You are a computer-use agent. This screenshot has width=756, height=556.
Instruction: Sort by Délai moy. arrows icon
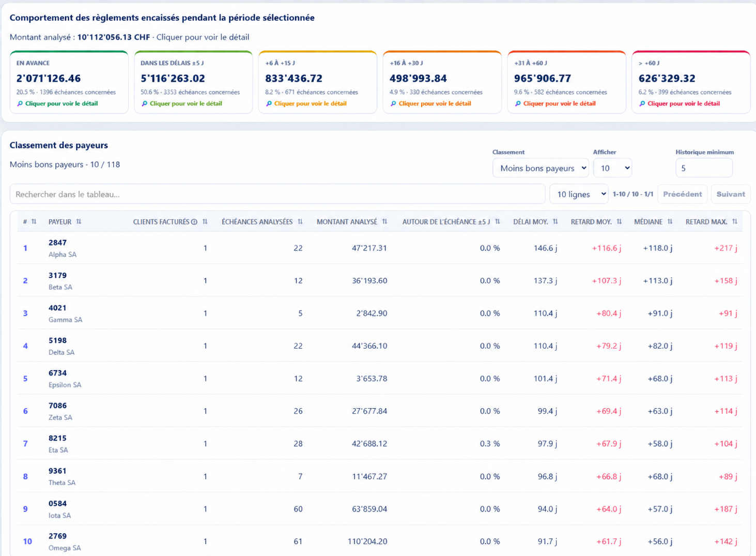pyautogui.click(x=556, y=221)
